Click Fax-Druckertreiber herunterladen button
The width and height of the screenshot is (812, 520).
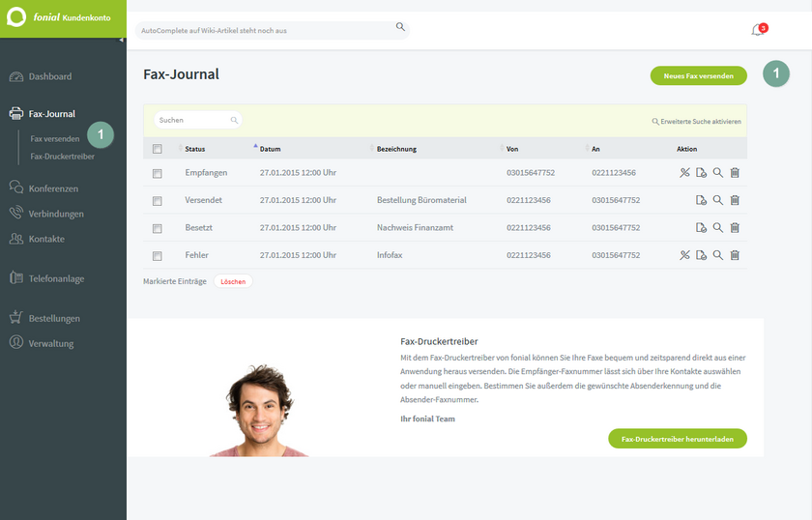(678, 439)
